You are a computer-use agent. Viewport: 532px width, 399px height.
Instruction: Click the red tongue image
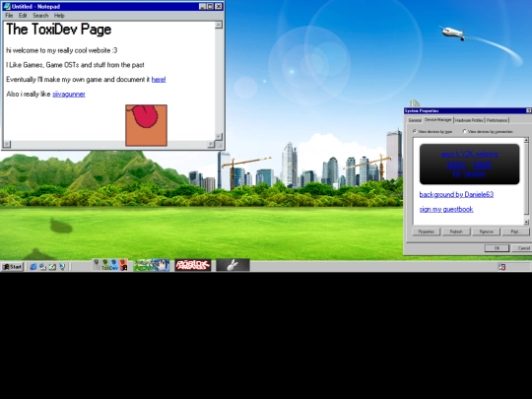click(146, 125)
